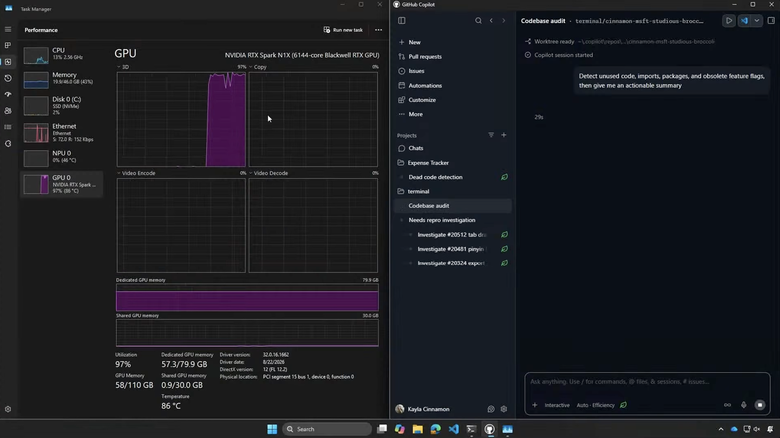Select CPU performance item
780x438 pixels.
click(x=62, y=55)
